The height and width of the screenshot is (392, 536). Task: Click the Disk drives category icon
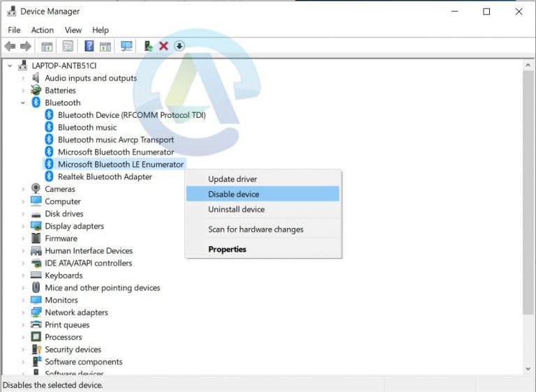[x=36, y=215]
